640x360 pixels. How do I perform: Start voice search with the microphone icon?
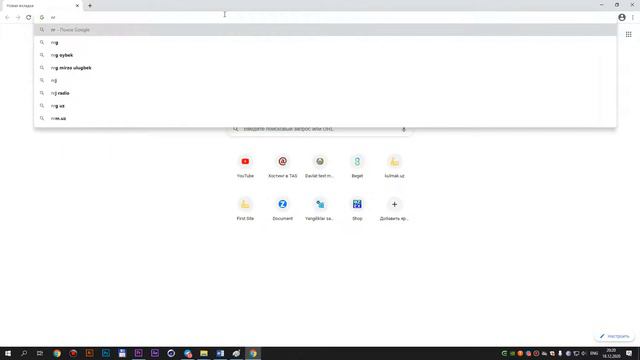point(404,129)
